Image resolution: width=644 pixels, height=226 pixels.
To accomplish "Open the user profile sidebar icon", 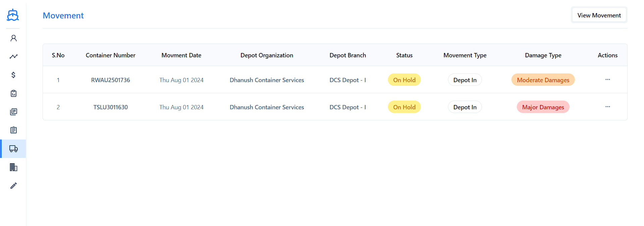I will point(13,38).
